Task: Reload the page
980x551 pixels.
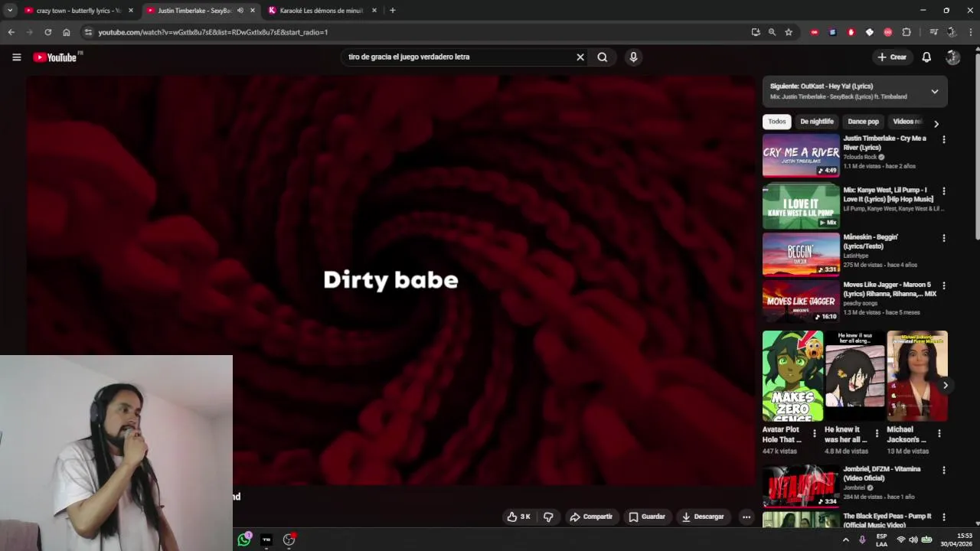Action: click(47, 32)
